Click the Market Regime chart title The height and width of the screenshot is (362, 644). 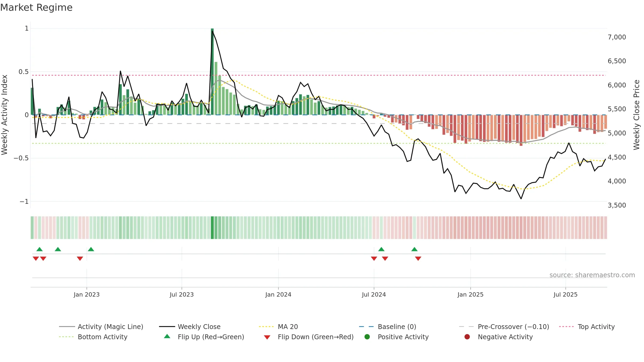tap(36, 8)
